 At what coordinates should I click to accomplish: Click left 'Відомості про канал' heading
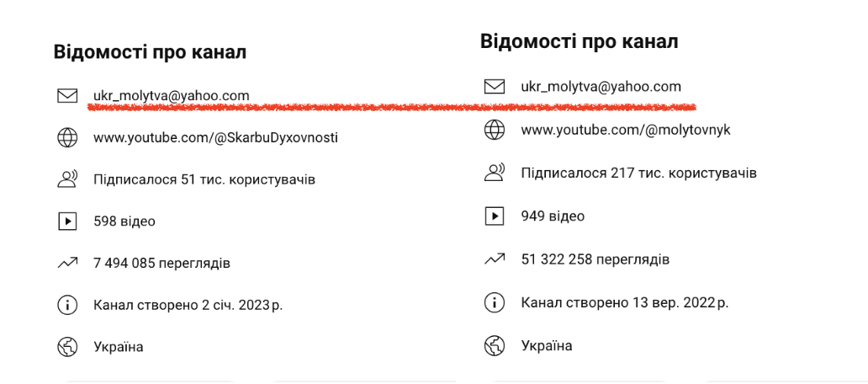(150, 52)
